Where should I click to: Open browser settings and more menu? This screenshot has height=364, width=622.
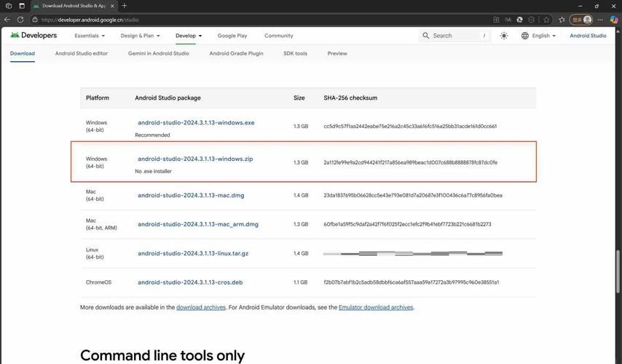[600, 20]
